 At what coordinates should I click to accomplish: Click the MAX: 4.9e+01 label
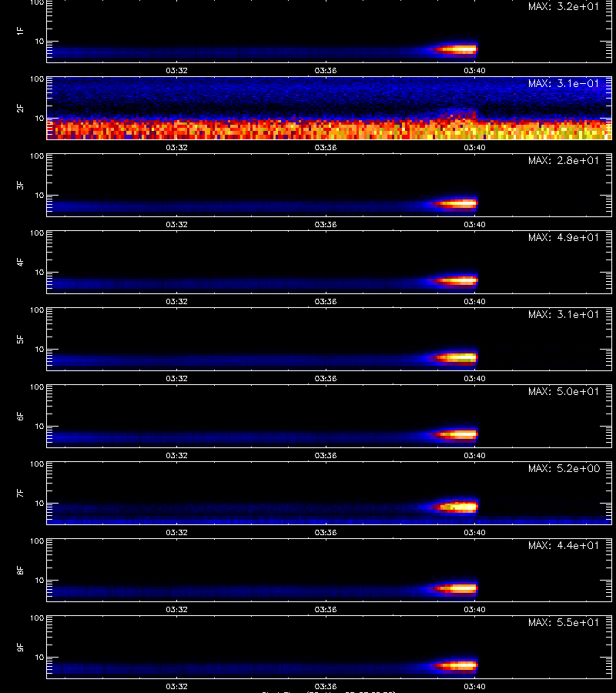[564, 237]
